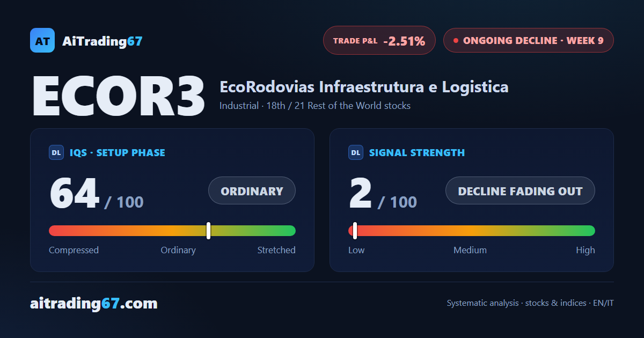Screen dimensions: 644x338
Task: Click the Ordinary scale label under bar
Action: [178, 250]
